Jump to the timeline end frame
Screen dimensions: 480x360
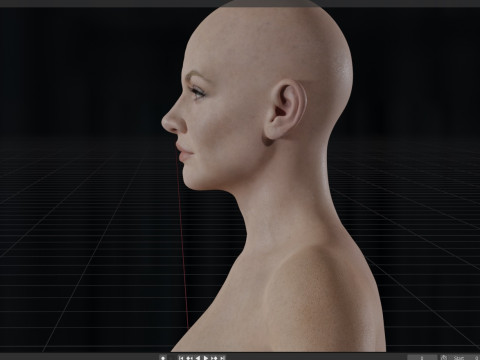(222, 358)
